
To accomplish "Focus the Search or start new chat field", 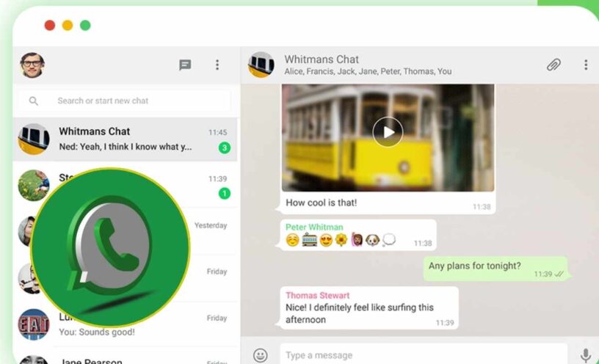I will pos(124,101).
